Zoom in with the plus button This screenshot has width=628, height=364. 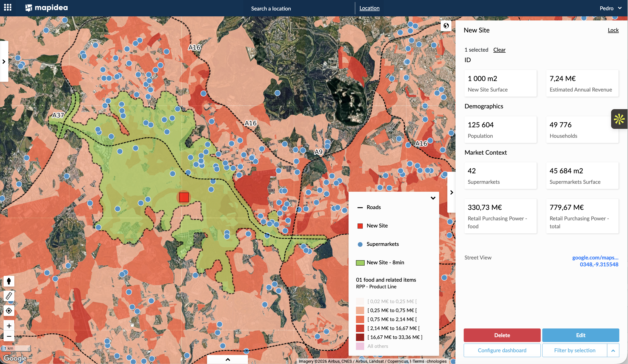9,326
